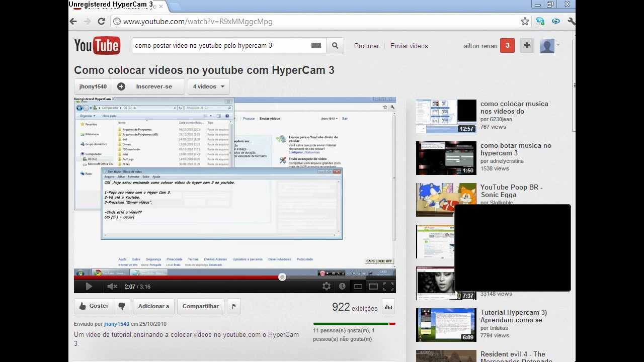The image size is (644, 362).
Task: Open Chrome wrench settings menu
Action: pos(571,21)
